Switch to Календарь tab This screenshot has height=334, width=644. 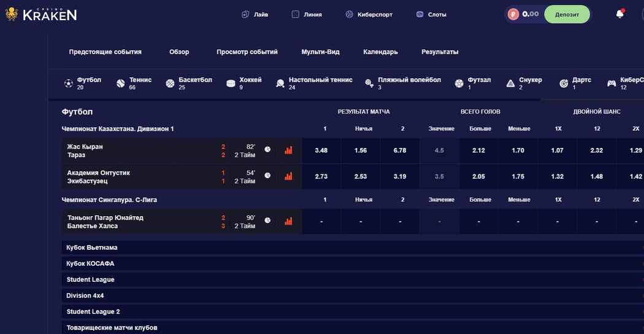[x=380, y=52]
